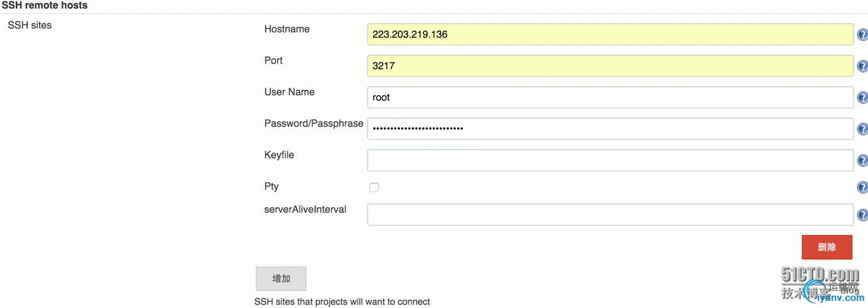View help icon next to Pty
Viewport: 868px width, 308px height.
863,188
